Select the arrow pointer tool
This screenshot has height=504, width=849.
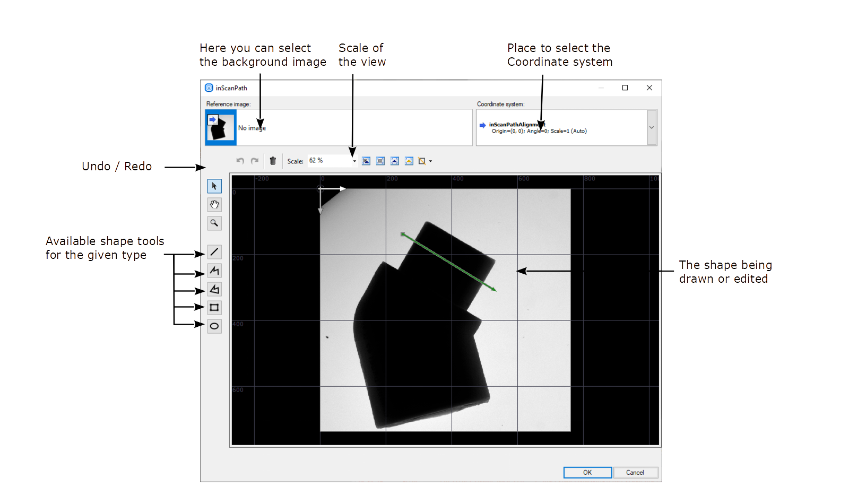coord(214,186)
